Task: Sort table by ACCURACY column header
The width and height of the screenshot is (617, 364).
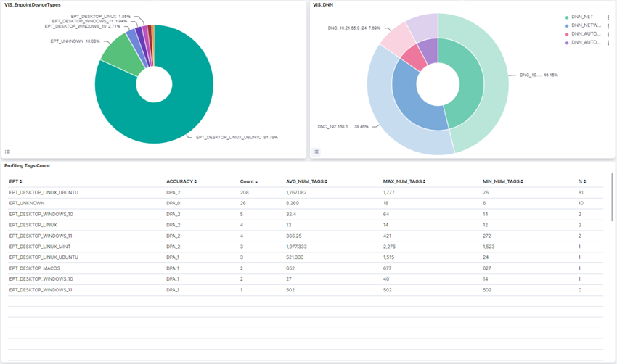Action: (x=181, y=181)
